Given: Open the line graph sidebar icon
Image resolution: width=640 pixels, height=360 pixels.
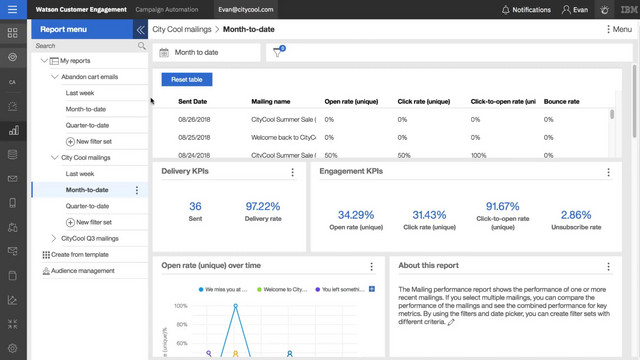Looking at the screenshot, I should tap(13, 300).
